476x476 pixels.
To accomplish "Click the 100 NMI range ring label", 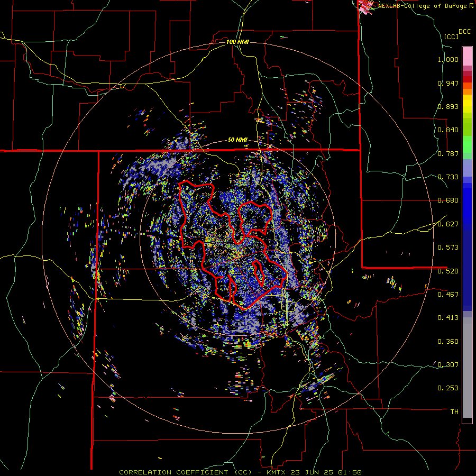I will tap(237, 42).
